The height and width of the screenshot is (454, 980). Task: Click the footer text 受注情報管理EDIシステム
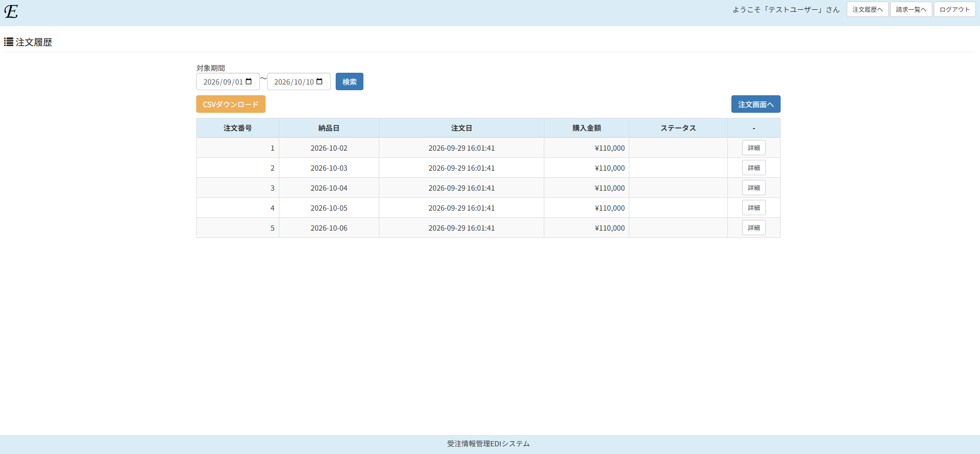(488, 444)
